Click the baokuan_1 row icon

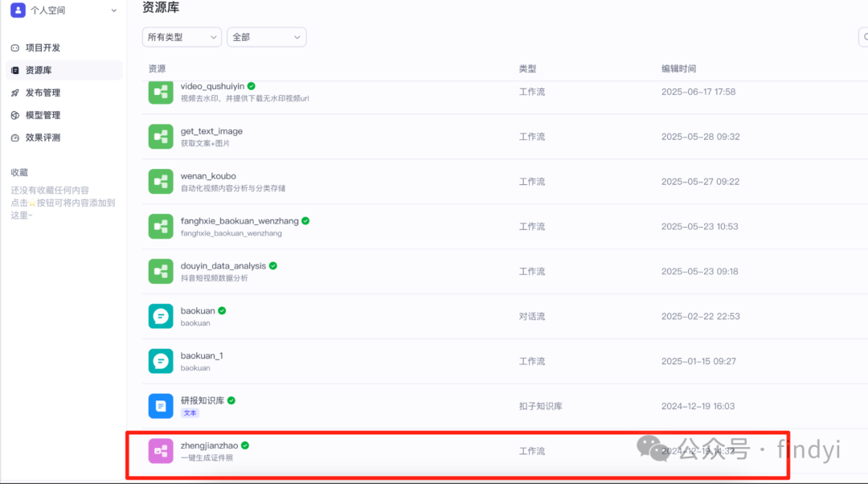pos(161,361)
